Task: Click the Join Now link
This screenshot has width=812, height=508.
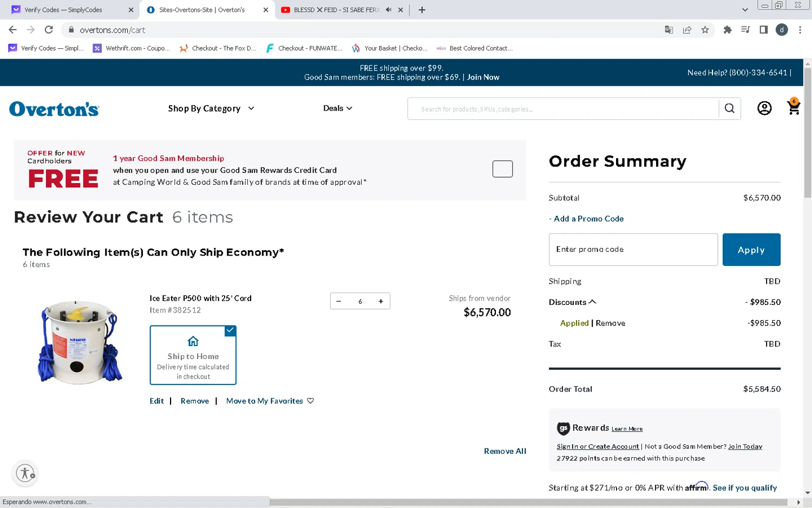Action: [483, 77]
